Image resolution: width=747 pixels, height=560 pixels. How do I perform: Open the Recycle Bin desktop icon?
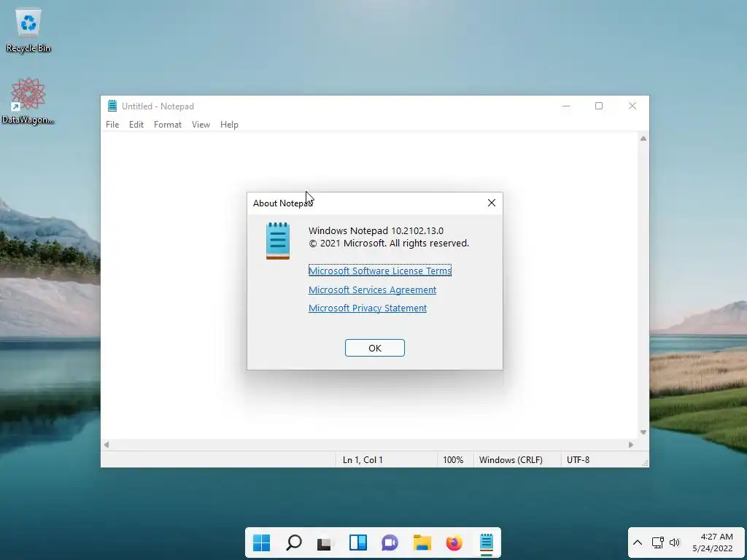[x=28, y=30]
